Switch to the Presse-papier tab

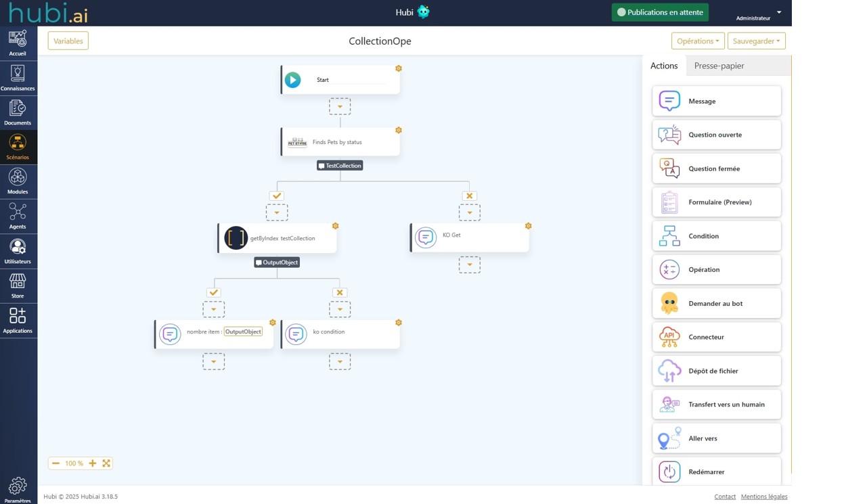tap(719, 66)
